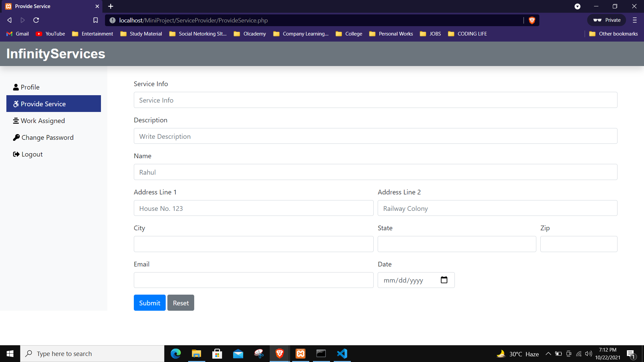Select the Profile person icon in sidebar

(x=16, y=87)
